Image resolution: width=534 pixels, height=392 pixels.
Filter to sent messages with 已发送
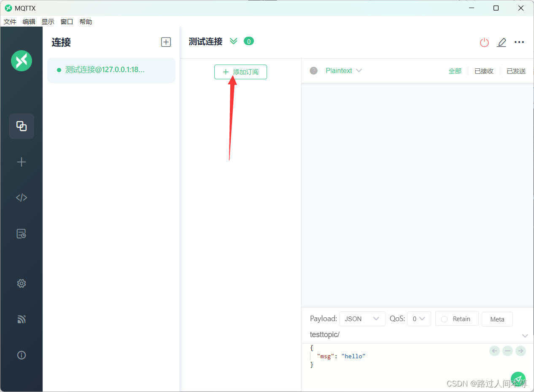point(516,71)
